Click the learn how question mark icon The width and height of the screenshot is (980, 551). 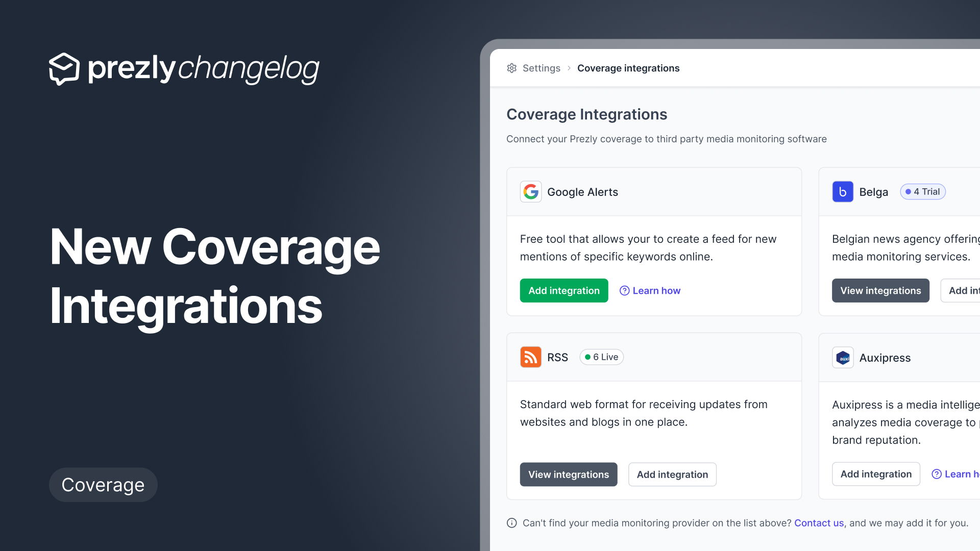(624, 291)
